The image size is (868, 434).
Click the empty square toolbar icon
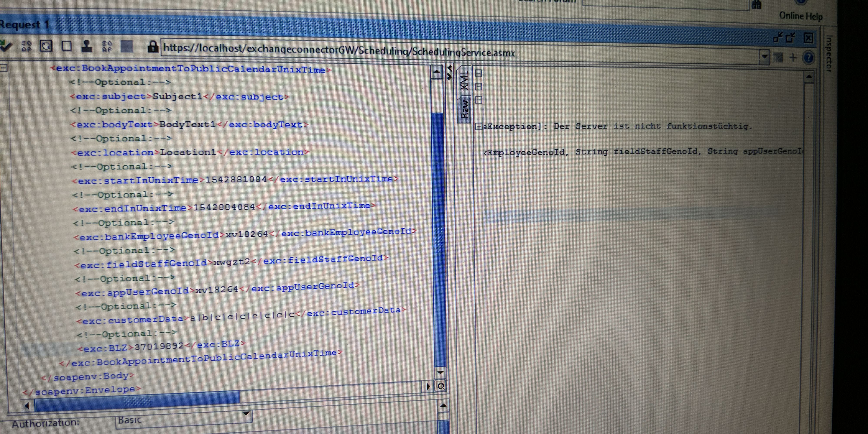(67, 46)
